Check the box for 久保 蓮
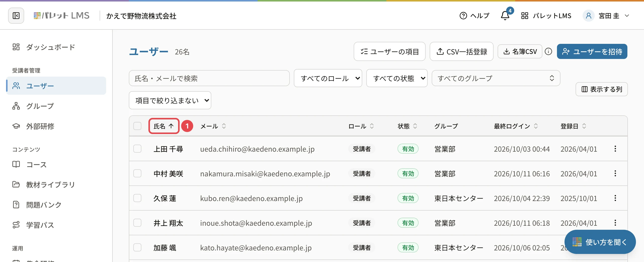 pos(137,198)
